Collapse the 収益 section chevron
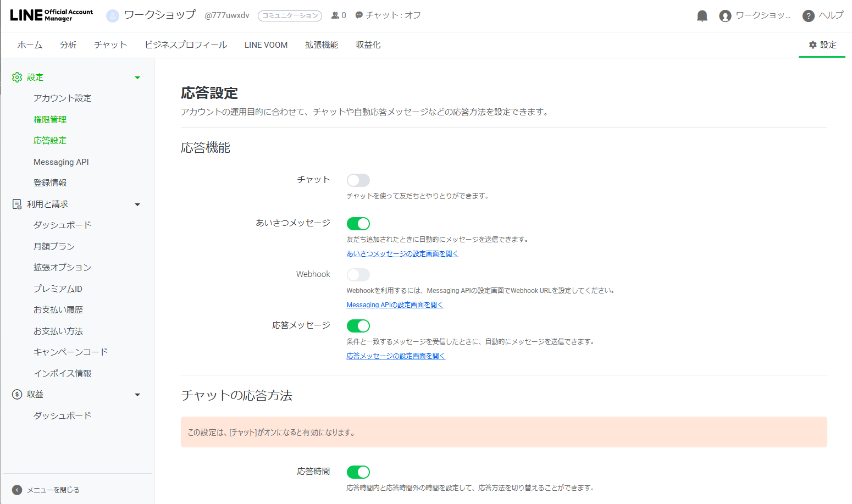 [137, 394]
